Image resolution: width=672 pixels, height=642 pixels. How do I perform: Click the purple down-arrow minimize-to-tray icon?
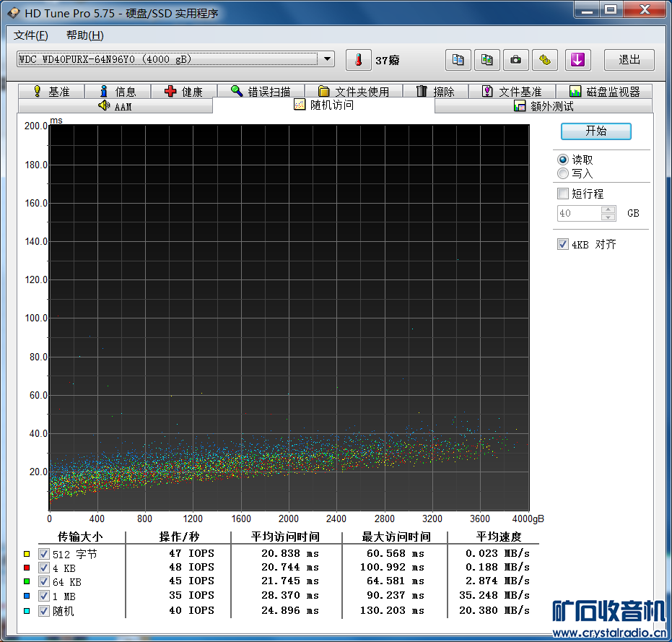(577, 60)
